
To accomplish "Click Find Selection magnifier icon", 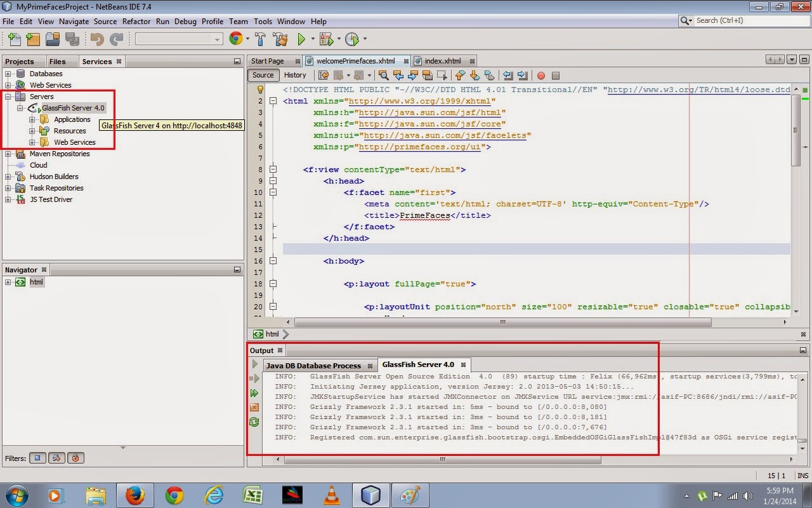I will (x=383, y=75).
